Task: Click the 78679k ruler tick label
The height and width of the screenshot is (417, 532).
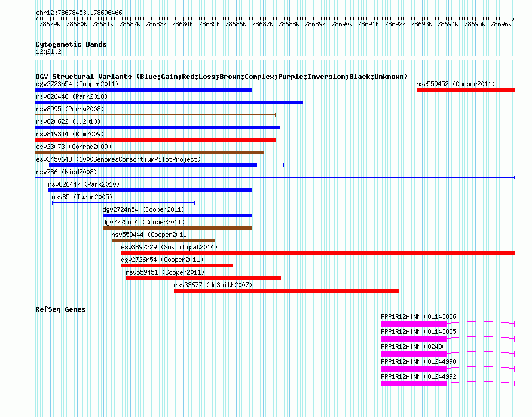Action: click(x=50, y=24)
